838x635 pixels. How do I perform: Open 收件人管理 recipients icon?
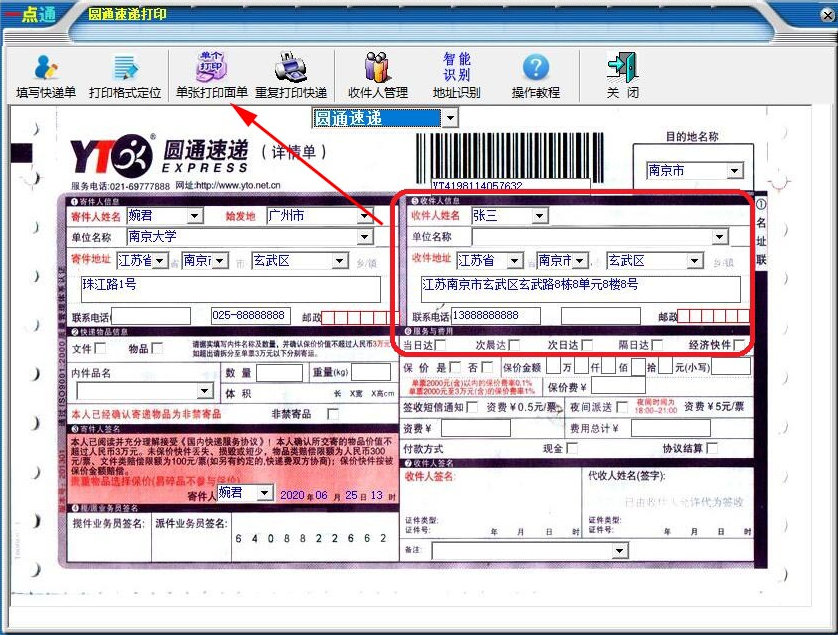point(378,75)
